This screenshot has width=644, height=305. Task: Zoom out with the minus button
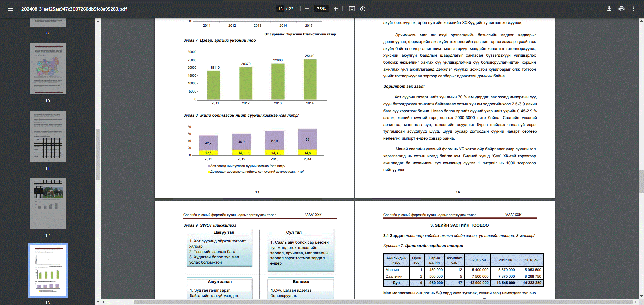307,9
